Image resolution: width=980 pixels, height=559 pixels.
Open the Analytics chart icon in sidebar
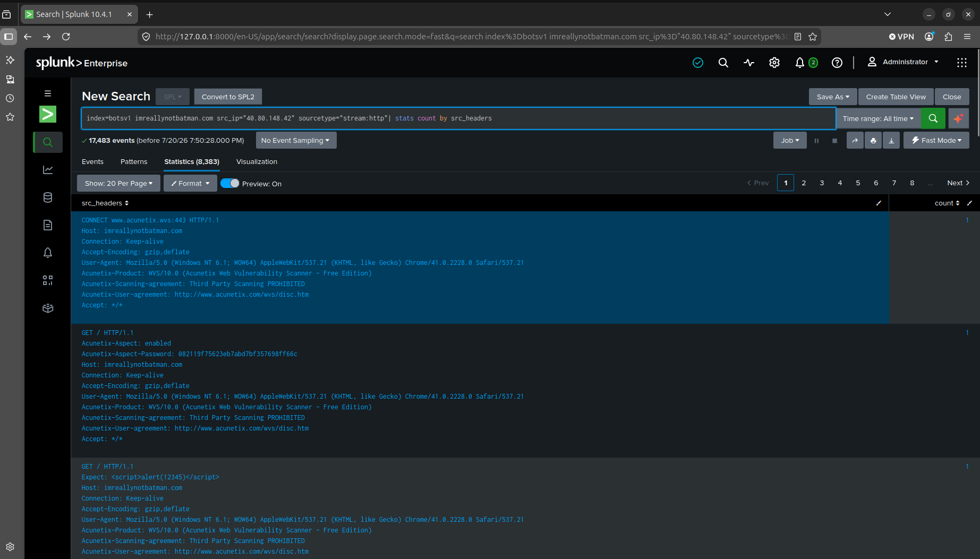[48, 170]
